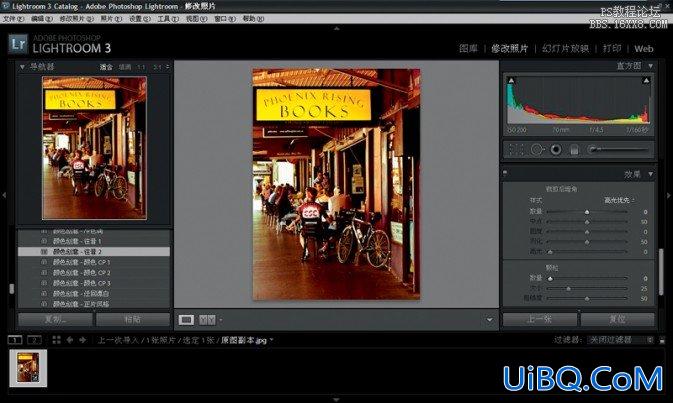Click vignette 数量 slider handle

(x=587, y=212)
